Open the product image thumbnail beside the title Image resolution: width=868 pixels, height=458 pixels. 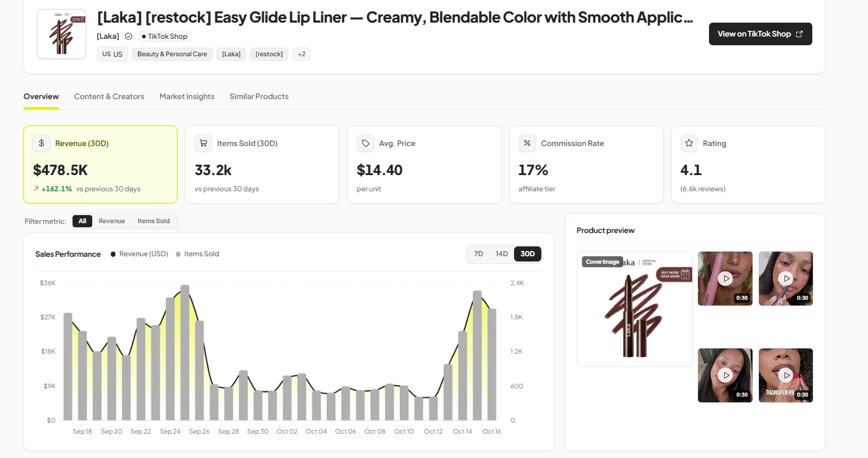[62, 34]
